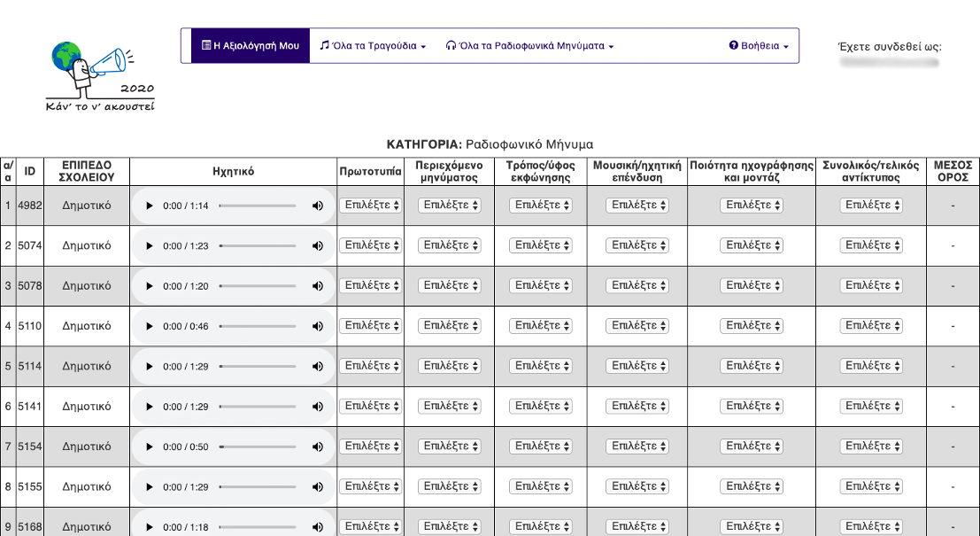The height and width of the screenshot is (536, 980).
Task: Choose Τρόπος/ύφος εκφώνησης rating for ID 5154
Action: [540, 446]
